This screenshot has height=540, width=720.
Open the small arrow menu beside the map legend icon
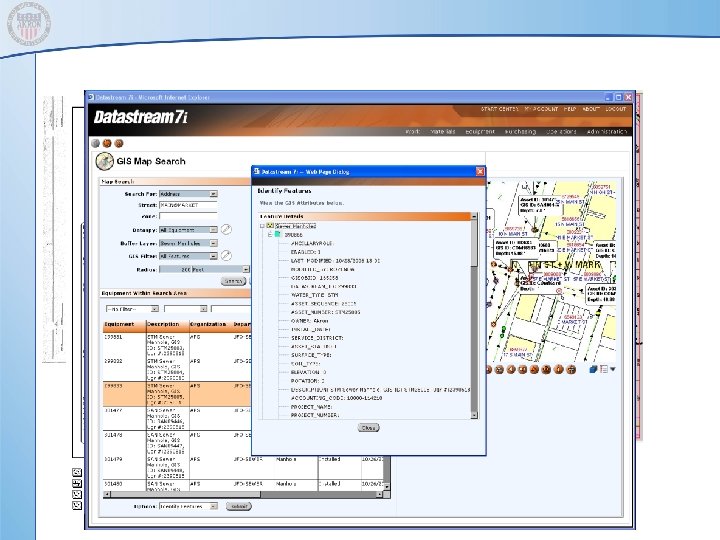point(613,369)
